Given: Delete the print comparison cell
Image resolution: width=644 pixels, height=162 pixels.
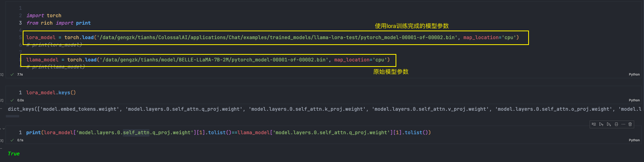Looking at the screenshot, I should [630, 124].
